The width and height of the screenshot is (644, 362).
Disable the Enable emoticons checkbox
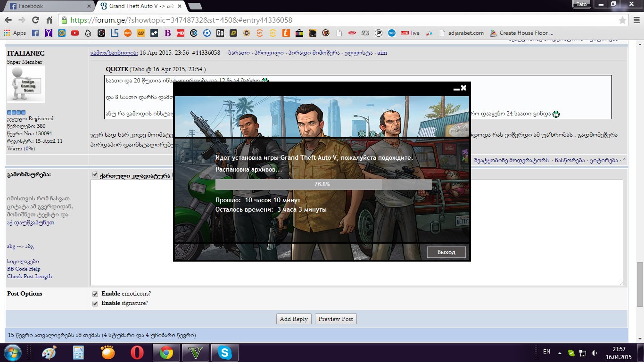click(95, 294)
